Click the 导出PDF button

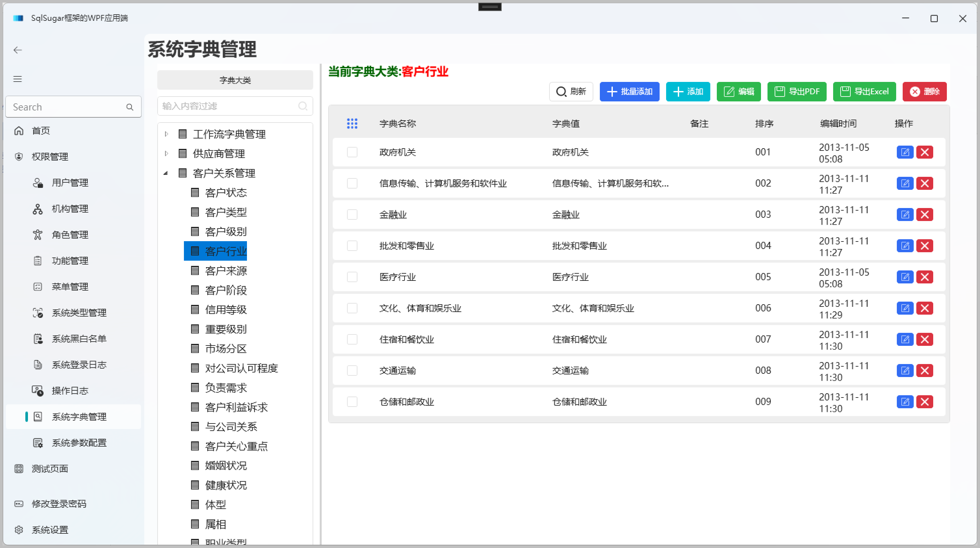797,92
